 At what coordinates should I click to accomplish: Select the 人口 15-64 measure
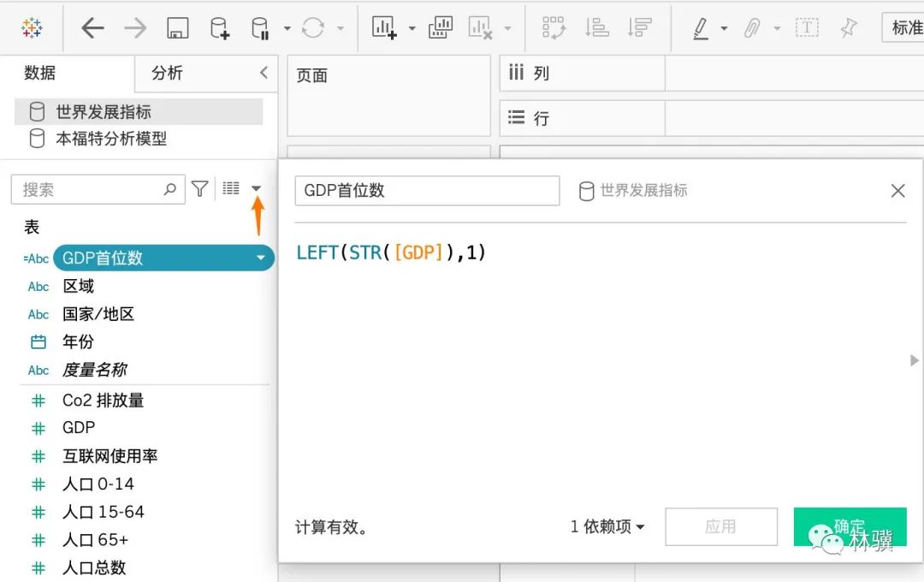coord(104,512)
